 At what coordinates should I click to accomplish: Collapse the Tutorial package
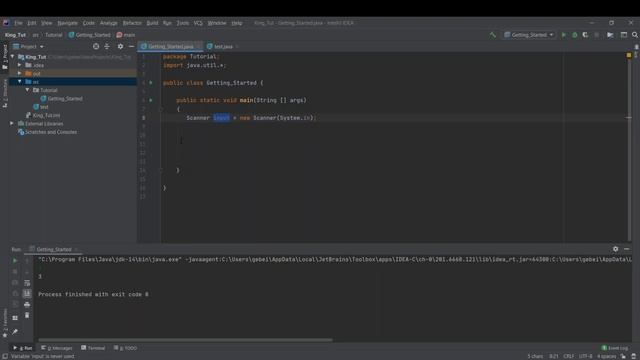[27, 90]
